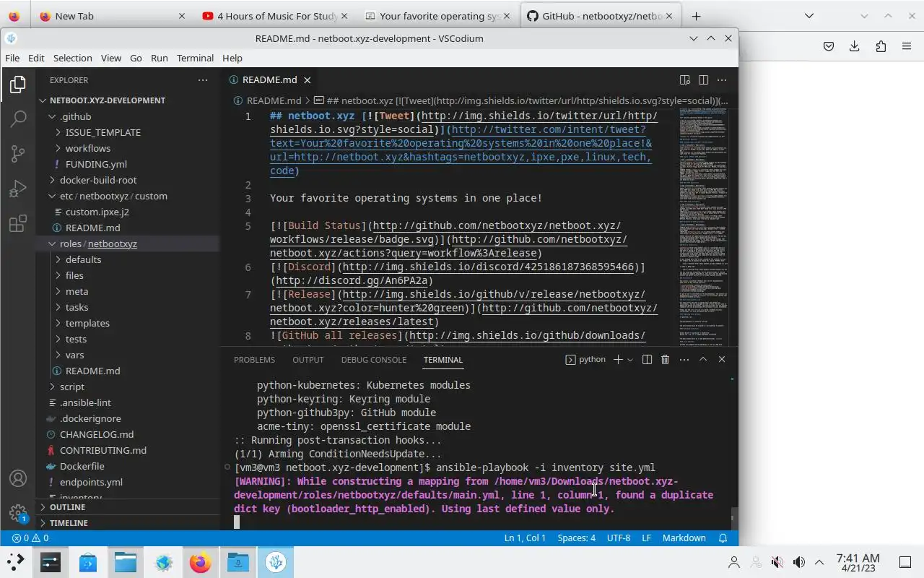Open a new Firefox tab with plus
This screenshot has height=578, width=924.
pos(696,16)
